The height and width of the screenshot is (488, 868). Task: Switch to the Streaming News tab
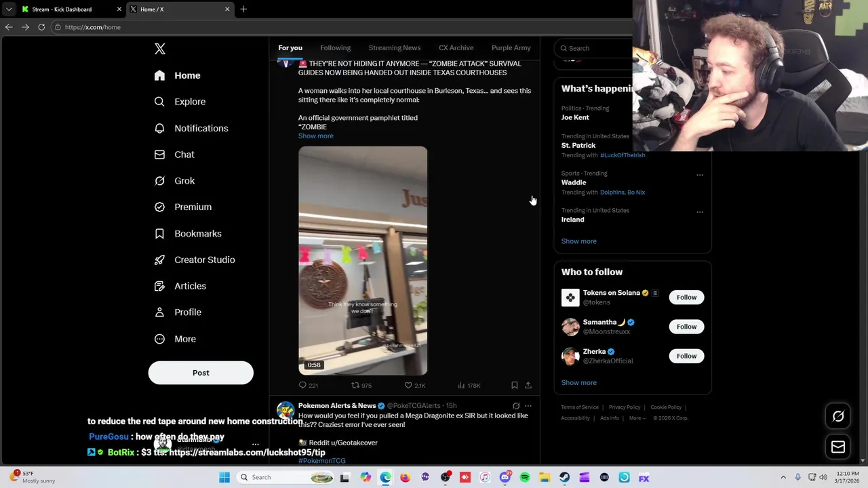(x=395, y=48)
